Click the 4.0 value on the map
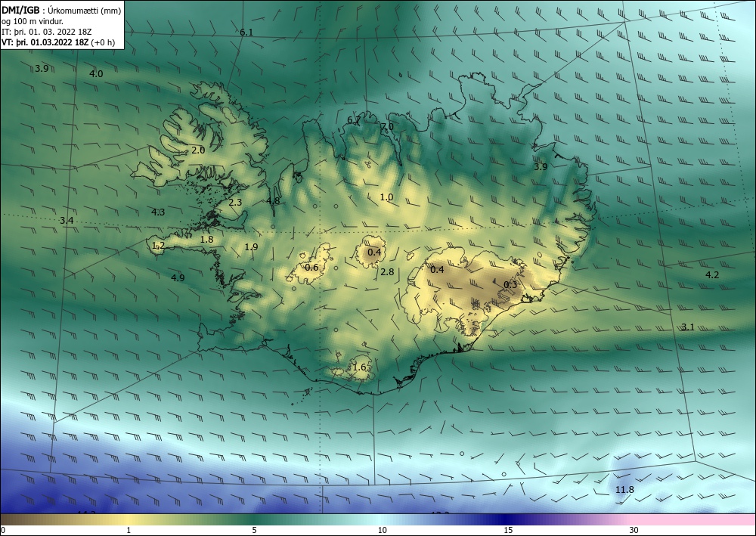 click(x=96, y=74)
